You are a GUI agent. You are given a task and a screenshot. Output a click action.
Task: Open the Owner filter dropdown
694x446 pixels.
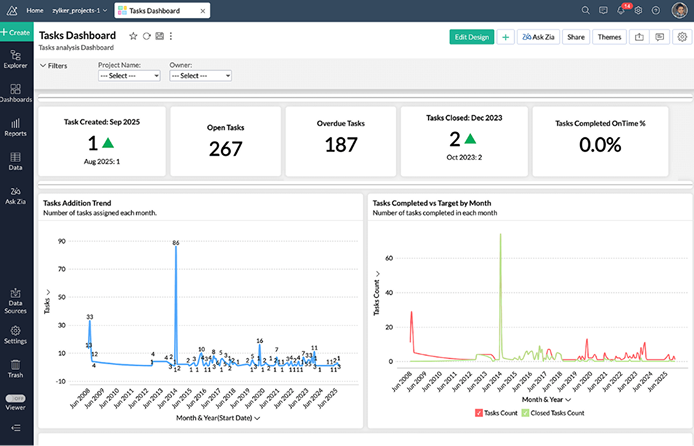coord(200,75)
